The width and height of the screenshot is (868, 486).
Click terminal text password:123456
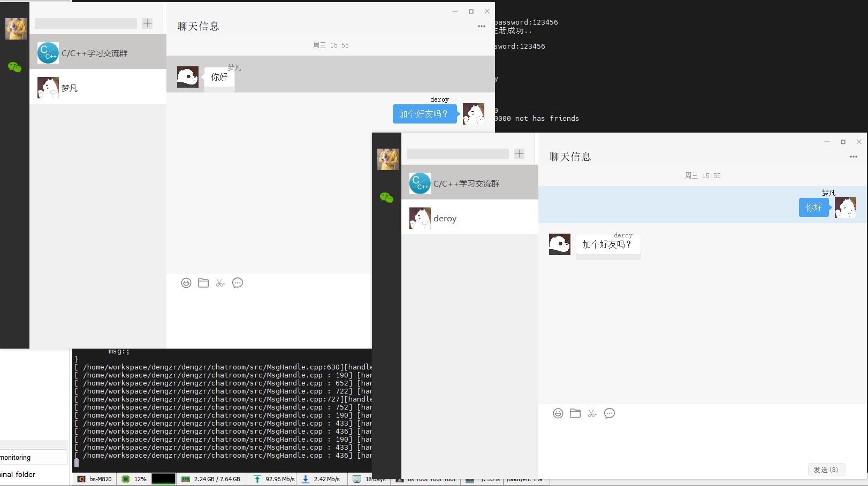tap(527, 22)
